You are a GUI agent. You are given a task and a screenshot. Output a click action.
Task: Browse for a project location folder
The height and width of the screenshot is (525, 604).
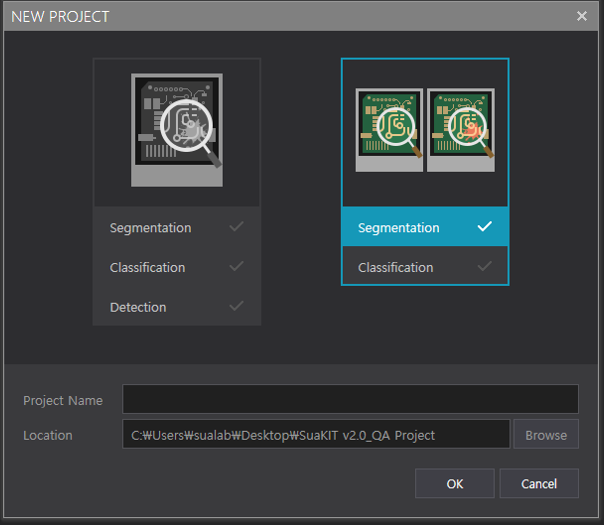546,434
